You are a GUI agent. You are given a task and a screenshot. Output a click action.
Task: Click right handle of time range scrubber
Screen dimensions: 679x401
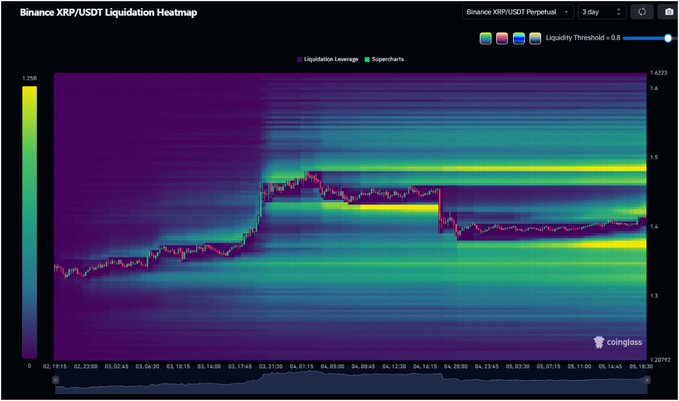(647, 380)
